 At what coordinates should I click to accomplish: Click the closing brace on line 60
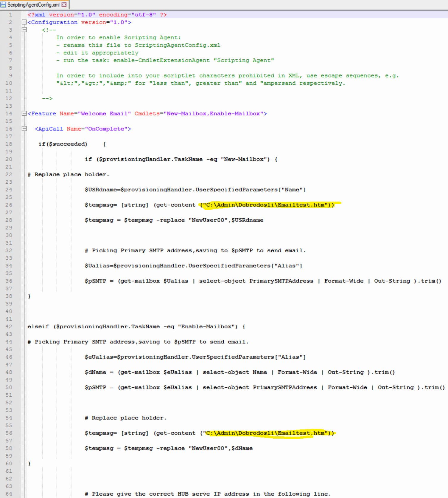[29, 463]
